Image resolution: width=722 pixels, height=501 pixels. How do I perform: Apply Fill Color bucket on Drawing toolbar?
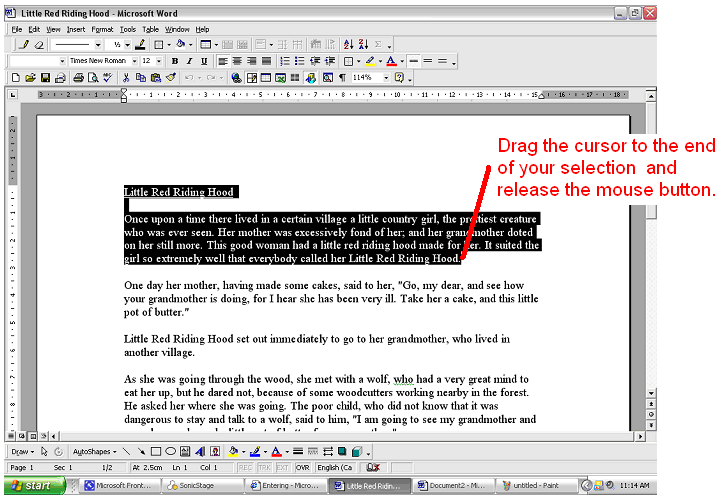point(233,451)
